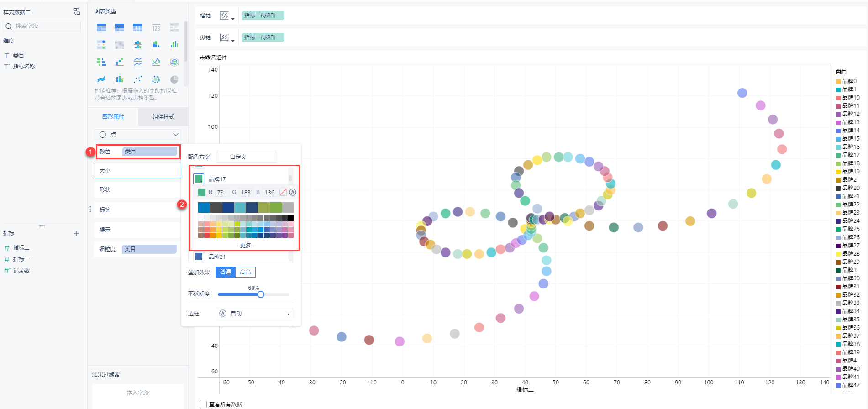Image resolution: width=868 pixels, height=409 pixels.
Task: Select 普通 overlay effect
Action: pyautogui.click(x=226, y=272)
